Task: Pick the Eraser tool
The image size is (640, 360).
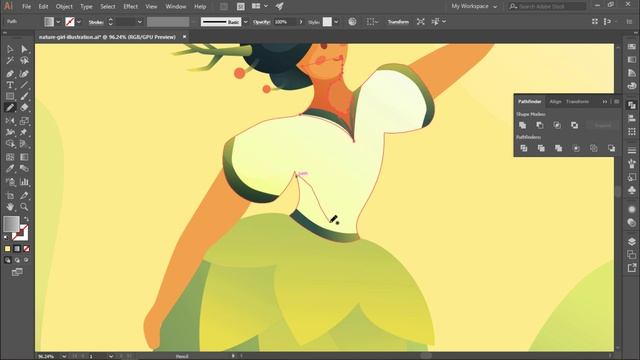Action: tap(24, 108)
